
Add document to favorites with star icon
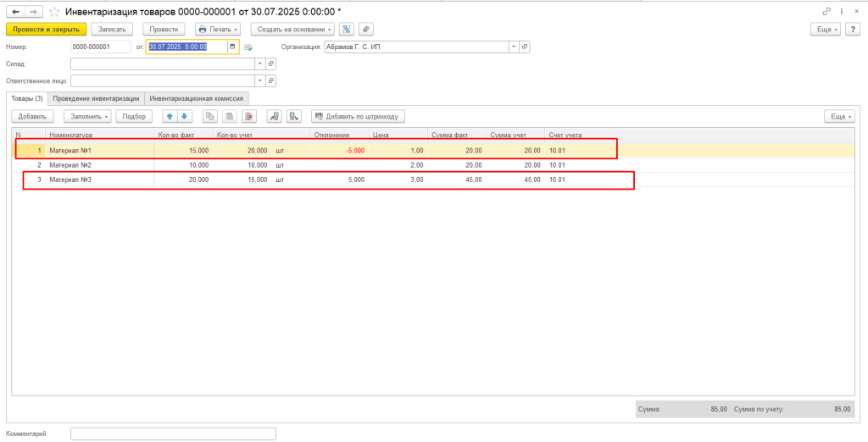(x=55, y=12)
